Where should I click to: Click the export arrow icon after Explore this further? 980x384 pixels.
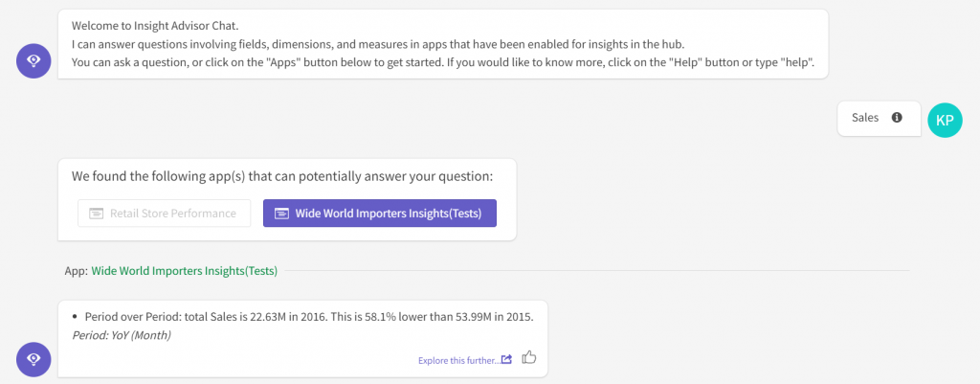tap(507, 360)
